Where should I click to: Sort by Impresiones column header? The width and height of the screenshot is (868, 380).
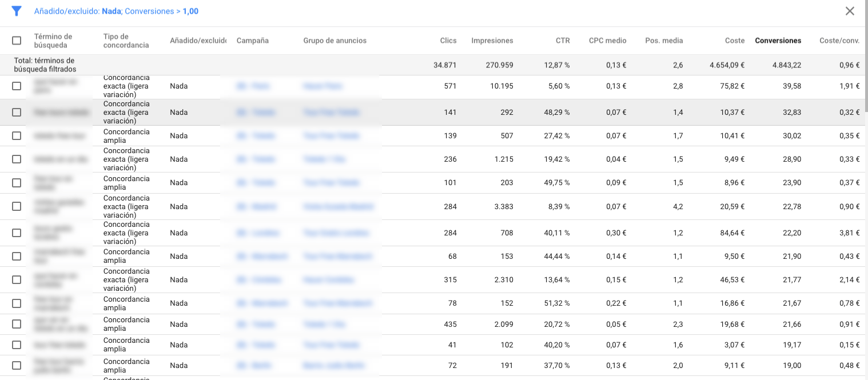click(x=492, y=41)
